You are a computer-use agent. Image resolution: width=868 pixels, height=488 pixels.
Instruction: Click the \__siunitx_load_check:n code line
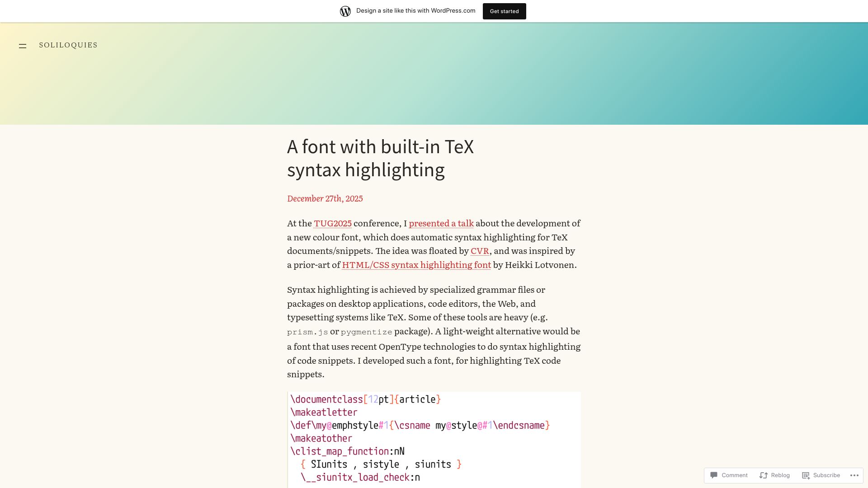click(x=360, y=478)
